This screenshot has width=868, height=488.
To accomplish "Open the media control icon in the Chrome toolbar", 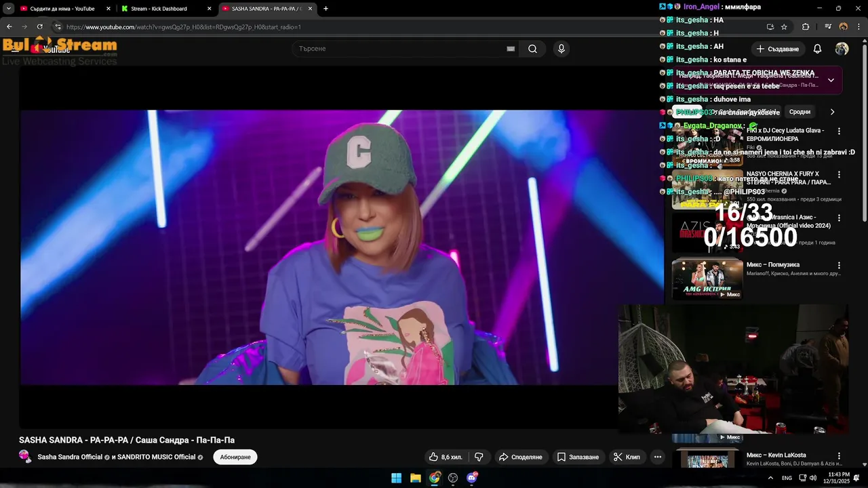I will (x=828, y=26).
